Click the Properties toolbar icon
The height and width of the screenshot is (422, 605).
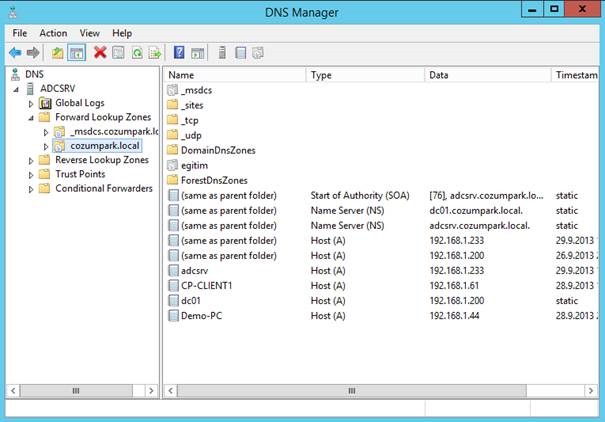pyautogui.click(x=118, y=52)
